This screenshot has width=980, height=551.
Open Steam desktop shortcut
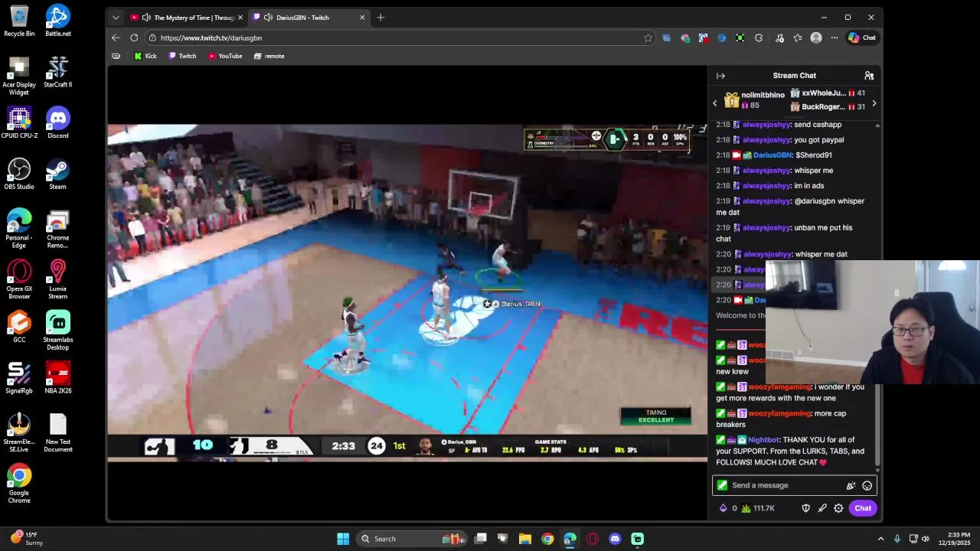(x=57, y=174)
